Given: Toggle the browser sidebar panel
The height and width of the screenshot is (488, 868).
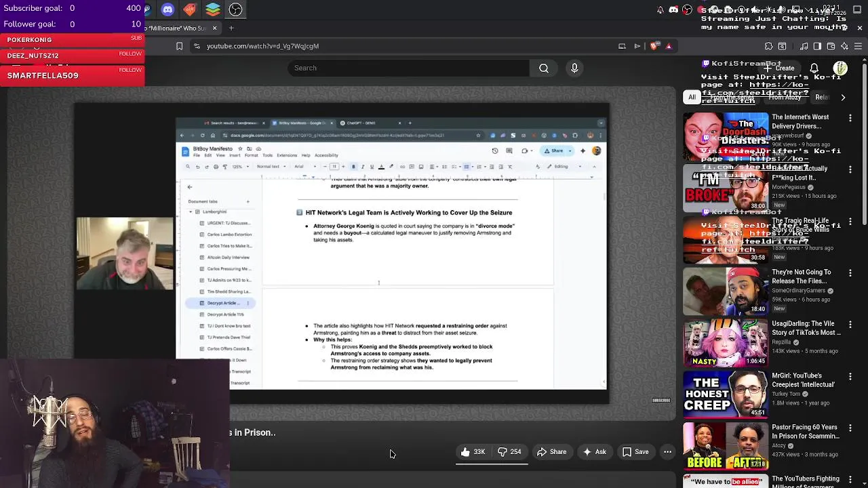Looking at the screenshot, I should [817, 46].
